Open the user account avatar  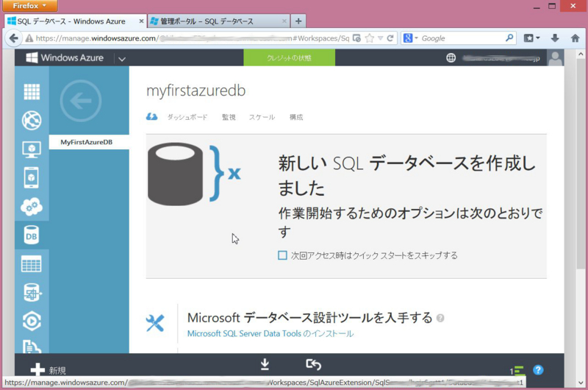(x=555, y=58)
